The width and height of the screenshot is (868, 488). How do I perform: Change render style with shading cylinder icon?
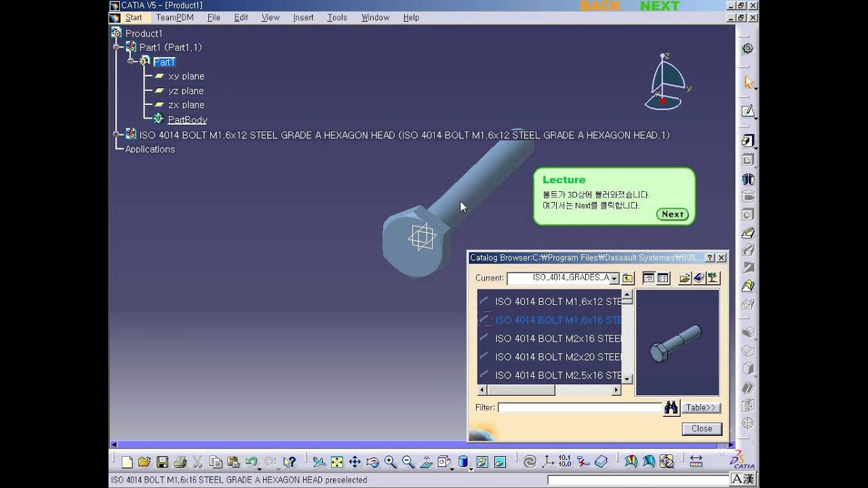tap(463, 462)
